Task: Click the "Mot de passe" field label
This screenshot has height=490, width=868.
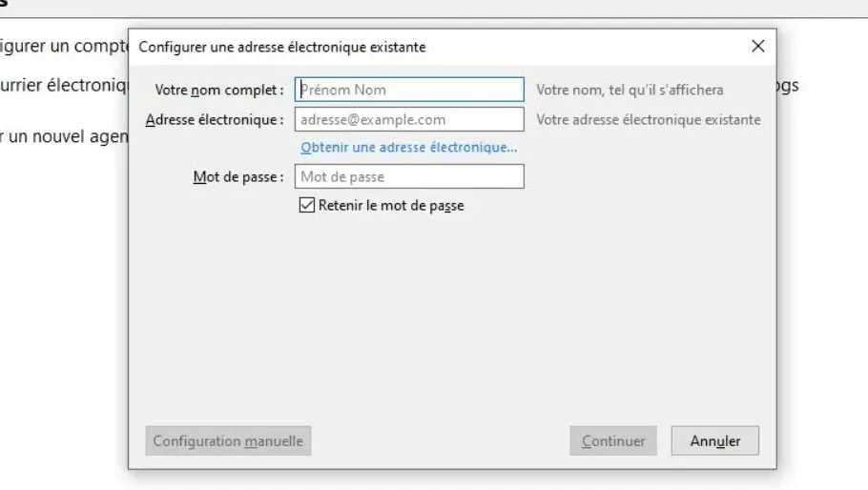Action: point(238,176)
